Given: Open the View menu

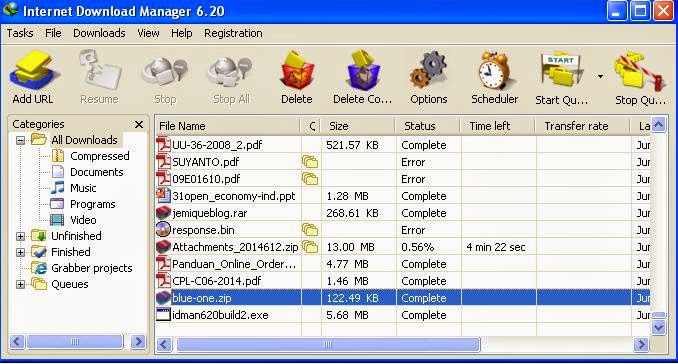Looking at the screenshot, I should [148, 33].
